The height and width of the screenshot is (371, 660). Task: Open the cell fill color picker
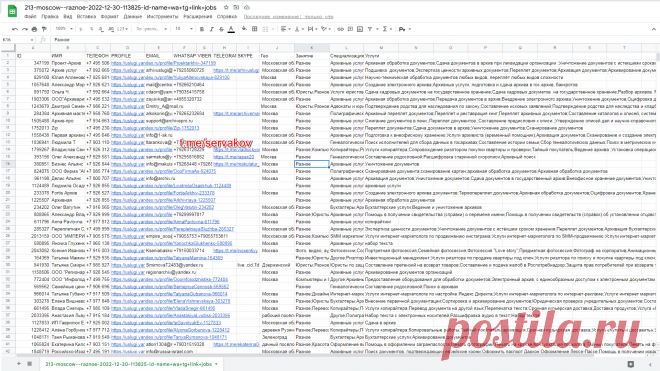(244, 29)
